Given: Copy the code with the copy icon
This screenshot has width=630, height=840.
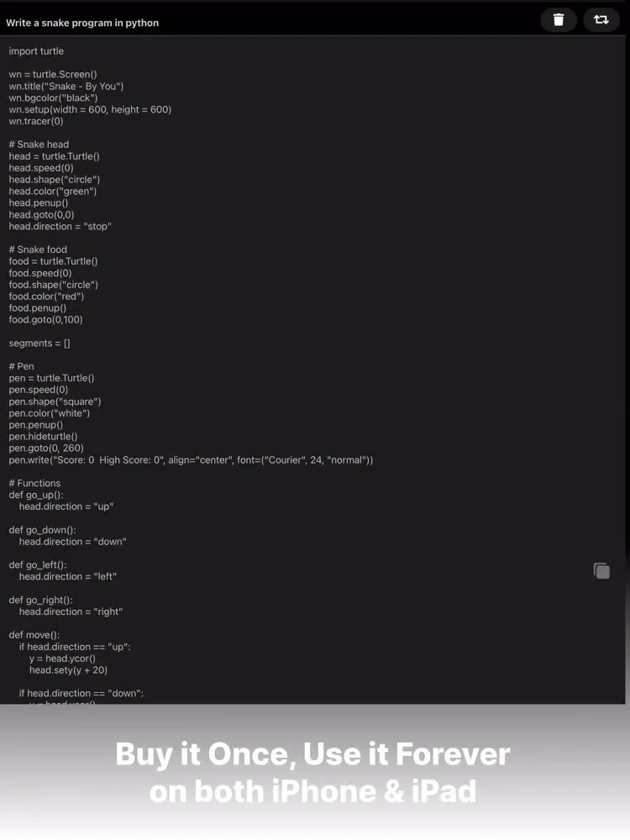Looking at the screenshot, I should [x=601, y=571].
